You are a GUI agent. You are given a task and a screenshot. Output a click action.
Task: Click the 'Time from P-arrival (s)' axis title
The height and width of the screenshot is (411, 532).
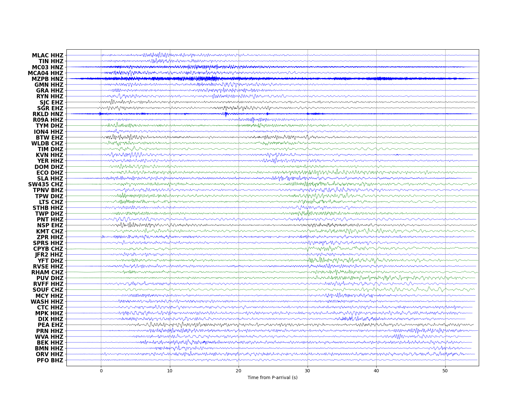click(x=272, y=377)
